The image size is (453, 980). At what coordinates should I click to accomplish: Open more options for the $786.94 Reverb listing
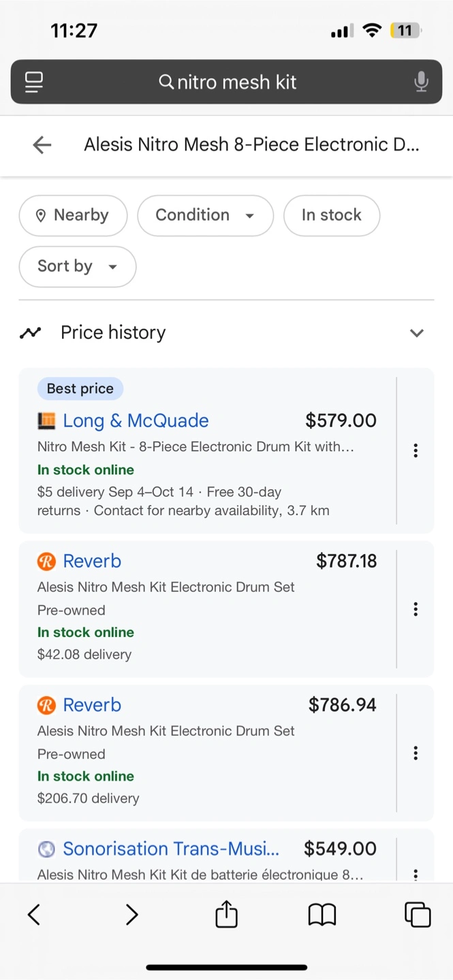pyautogui.click(x=416, y=753)
